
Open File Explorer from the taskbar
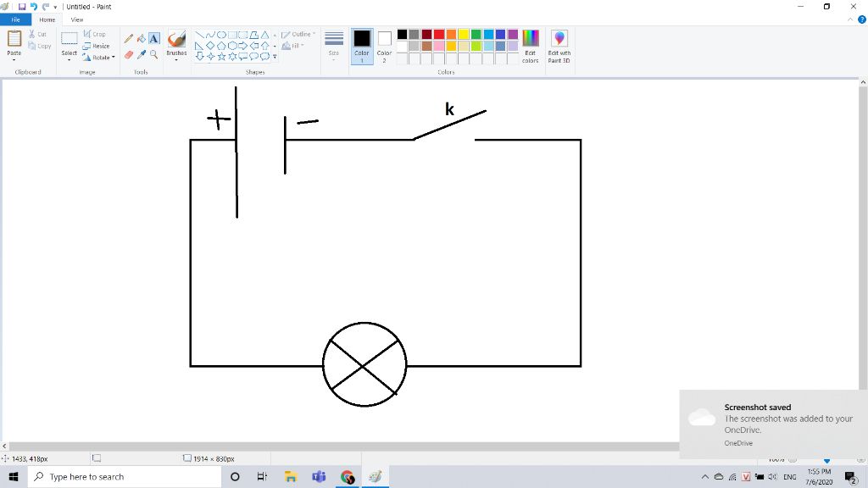pos(291,476)
